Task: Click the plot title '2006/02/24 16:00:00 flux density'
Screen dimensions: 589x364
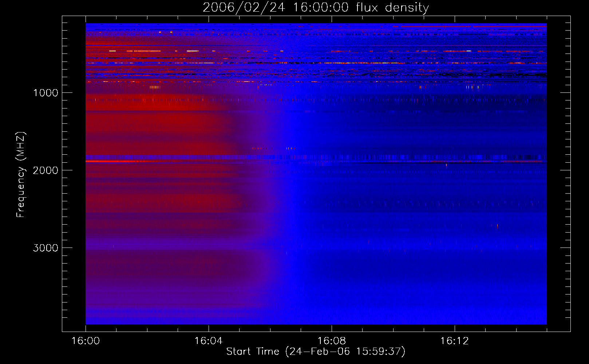Action: pos(316,7)
